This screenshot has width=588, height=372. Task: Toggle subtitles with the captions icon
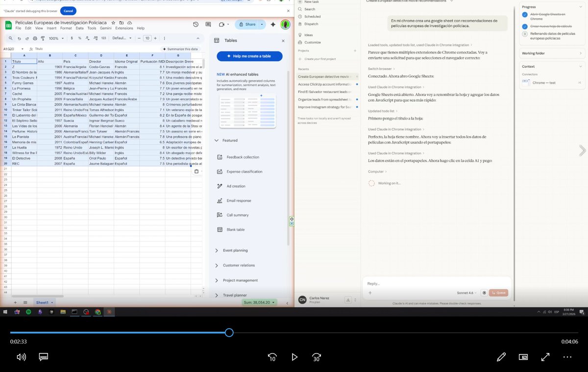(x=43, y=357)
